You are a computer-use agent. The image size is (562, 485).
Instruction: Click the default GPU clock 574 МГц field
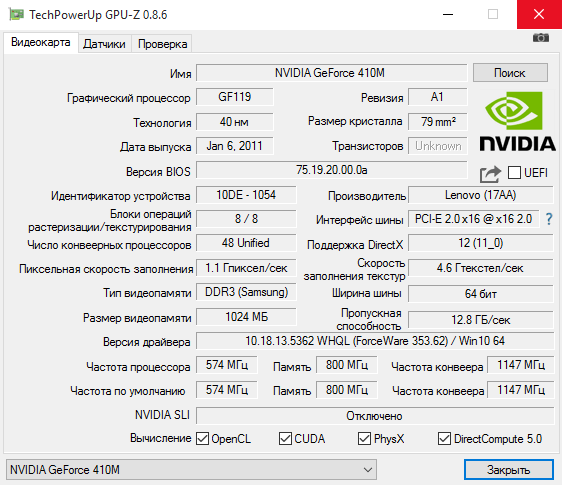pyautogui.click(x=227, y=390)
